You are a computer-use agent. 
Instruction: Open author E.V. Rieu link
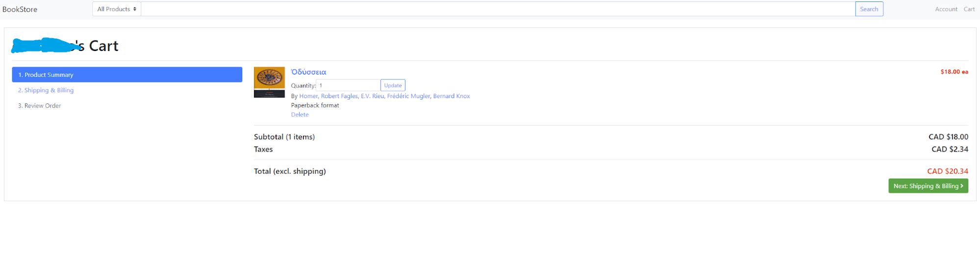pyautogui.click(x=372, y=96)
